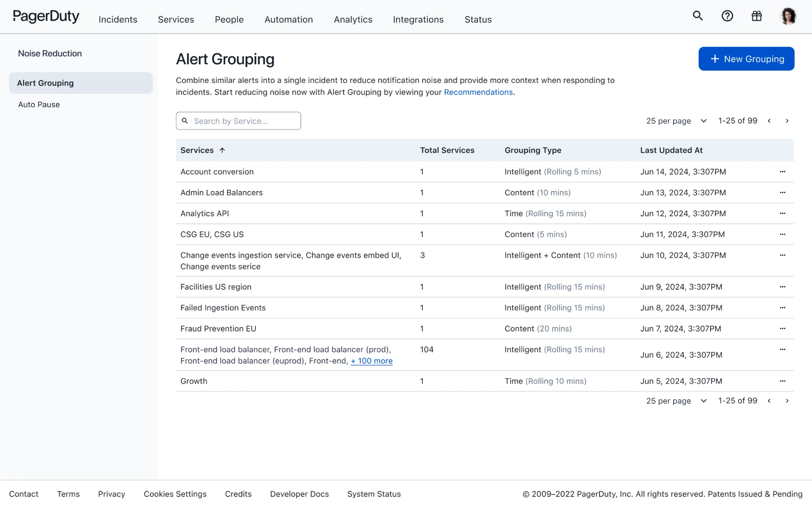
Task: Open more options for Account conversion row
Action: pos(782,172)
